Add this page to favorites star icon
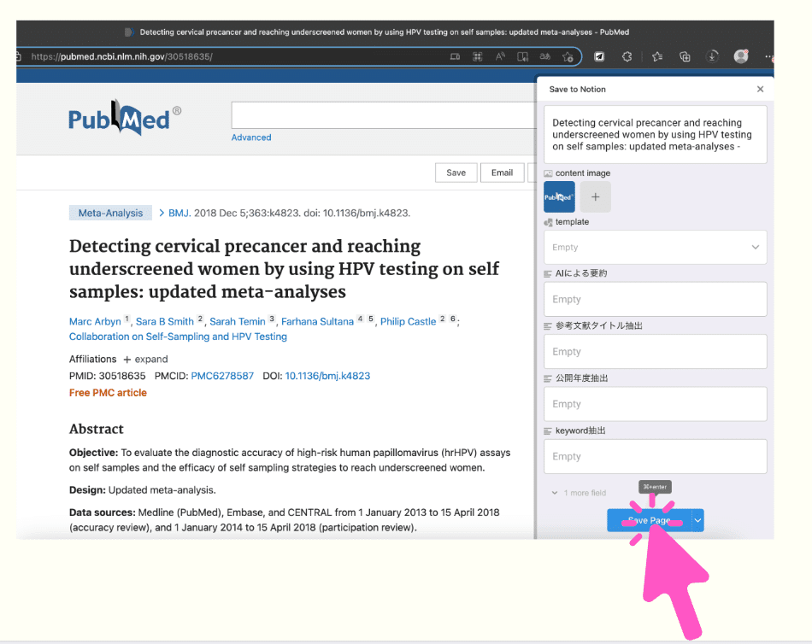 (x=568, y=56)
